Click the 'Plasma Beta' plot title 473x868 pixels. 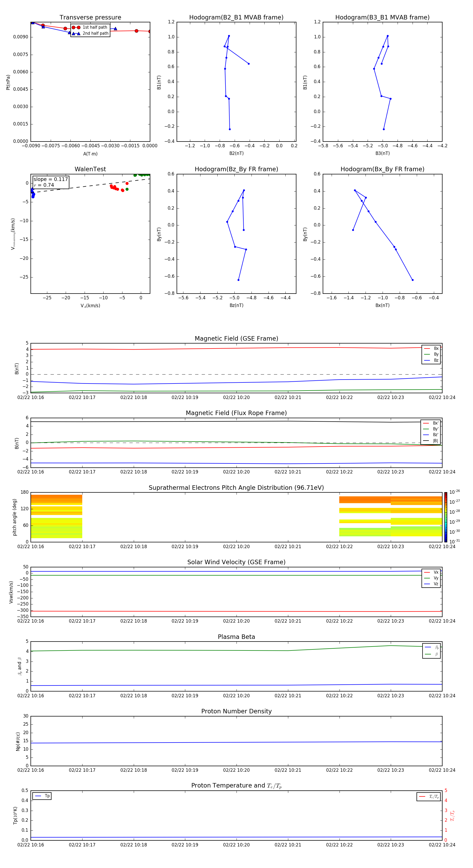click(236, 637)
